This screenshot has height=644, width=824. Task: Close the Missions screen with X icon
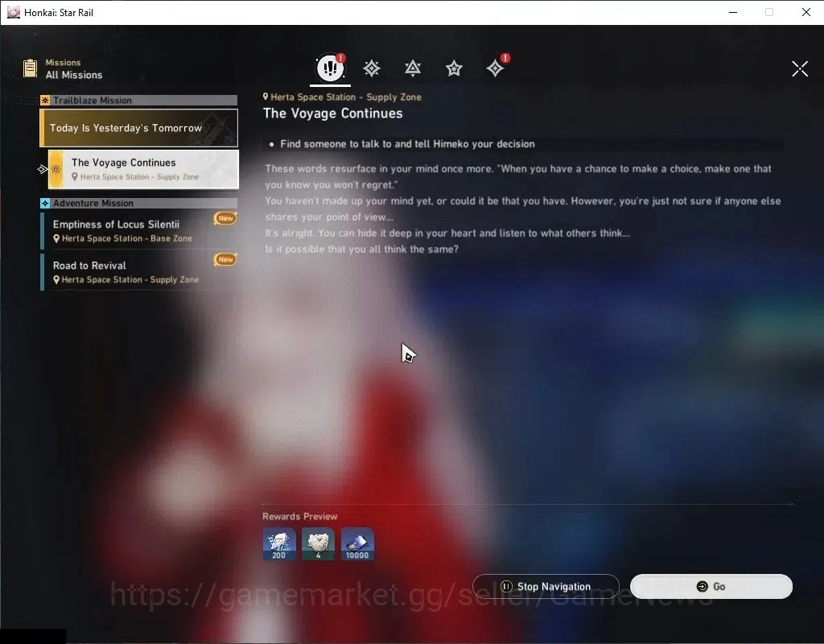click(x=800, y=68)
